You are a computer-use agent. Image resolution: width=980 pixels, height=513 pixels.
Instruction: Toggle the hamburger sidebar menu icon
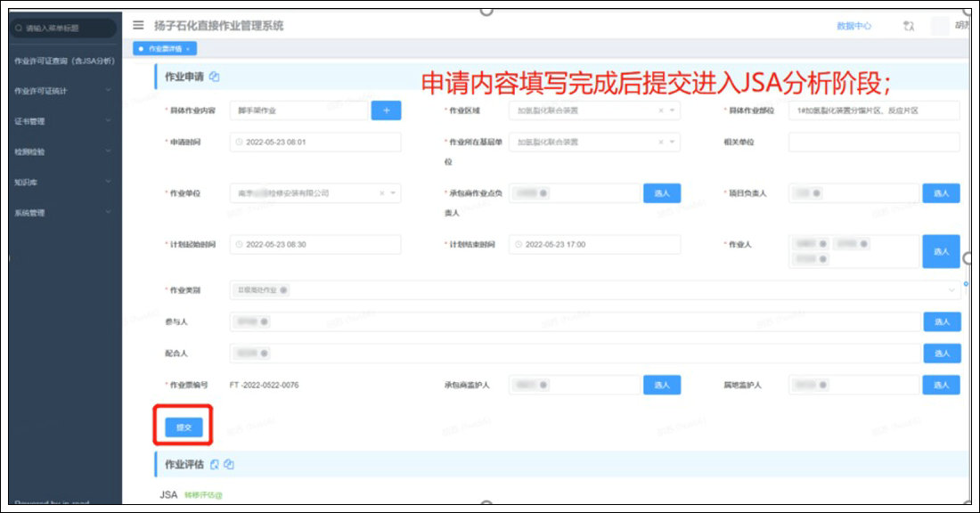pos(138,26)
